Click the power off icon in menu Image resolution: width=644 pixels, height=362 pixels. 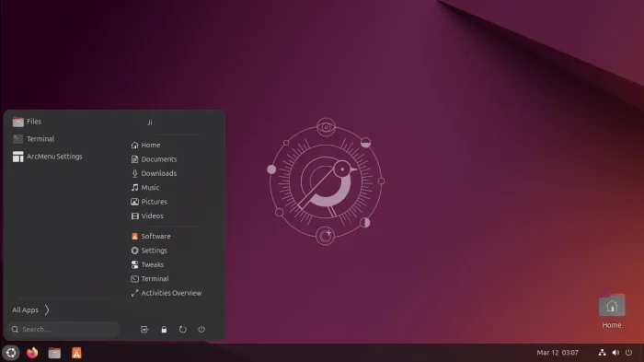coord(201,330)
